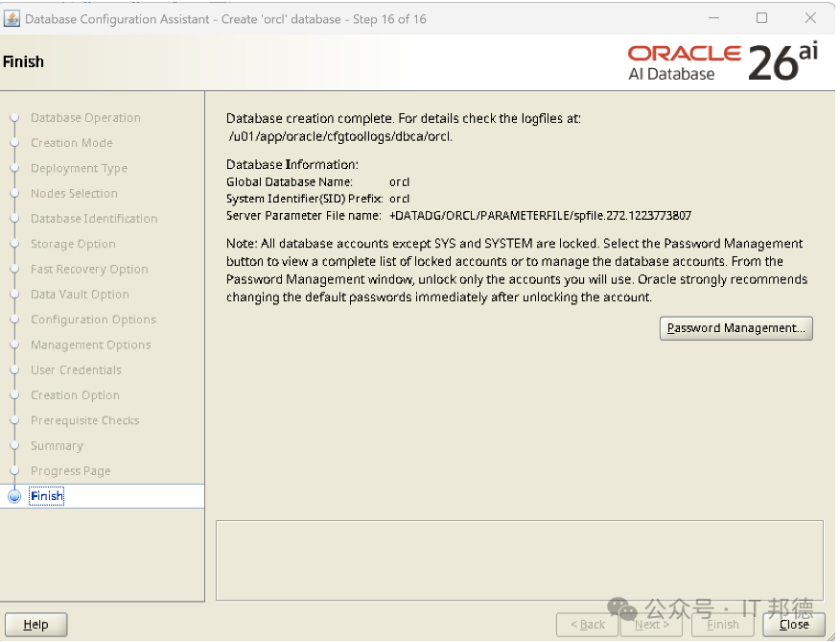This screenshot has height=642, width=840.
Task: Open the Configuration Options step
Action: pos(93,320)
